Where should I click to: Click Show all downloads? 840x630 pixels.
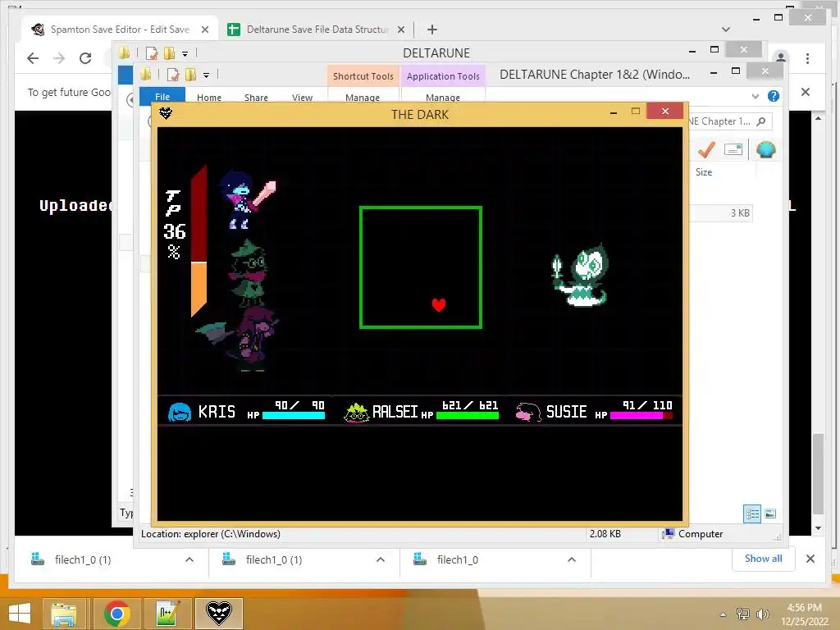(763, 559)
